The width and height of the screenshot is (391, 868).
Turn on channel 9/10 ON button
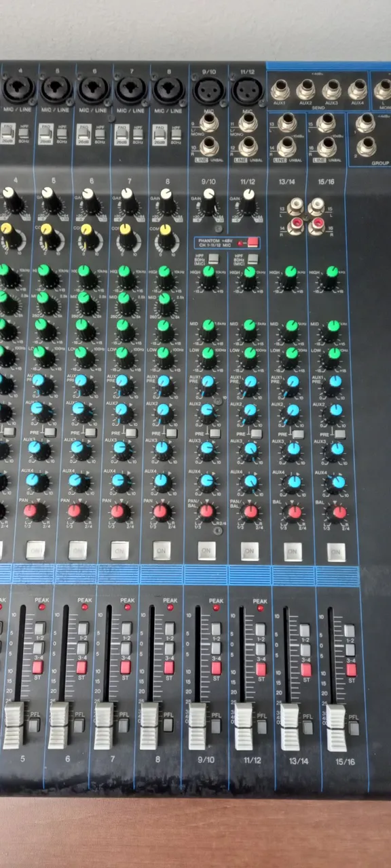point(206,551)
